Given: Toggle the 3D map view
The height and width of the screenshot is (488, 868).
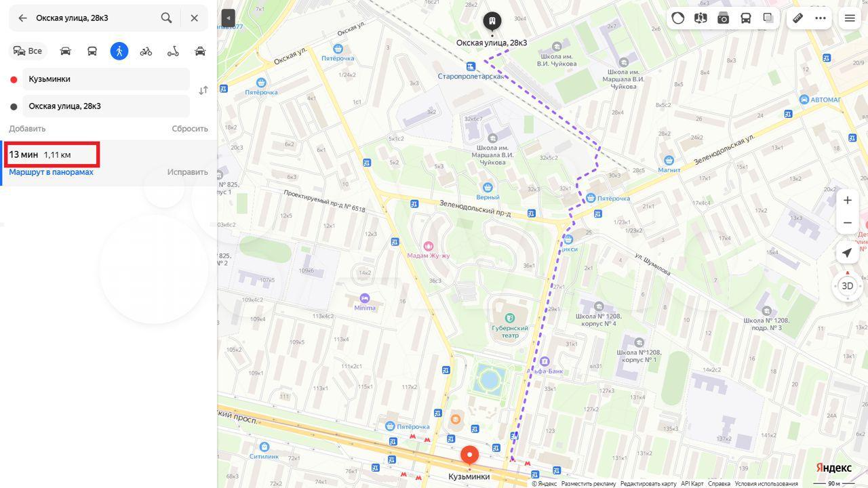Looking at the screenshot, I should point(847,286).
